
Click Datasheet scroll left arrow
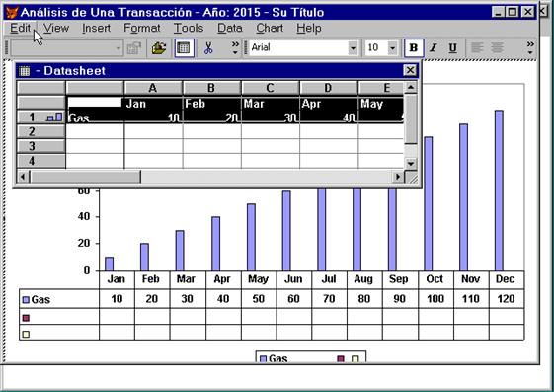click(x=23, y=176)
